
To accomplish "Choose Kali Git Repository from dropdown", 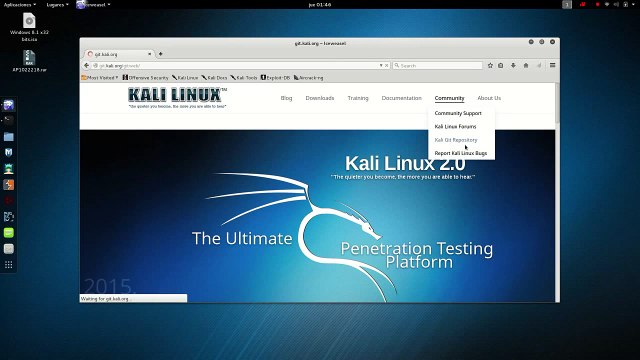I will [456, 140].
